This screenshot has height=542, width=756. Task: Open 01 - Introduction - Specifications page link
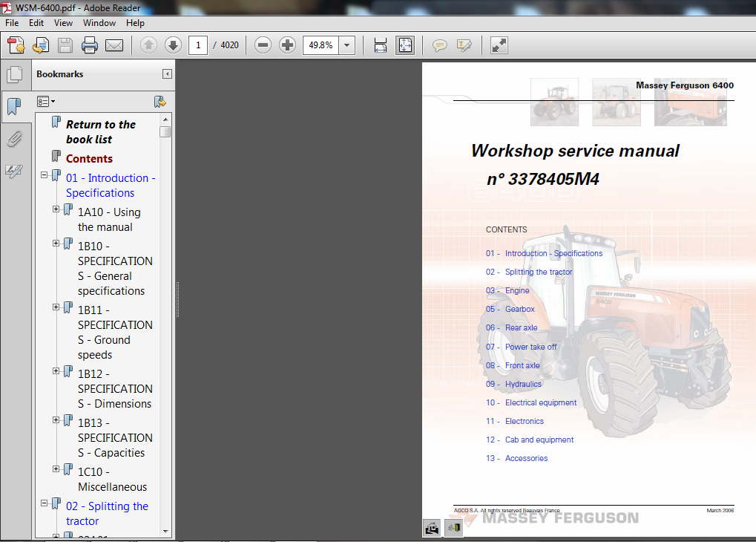pyautogui.click(x=544, y=253)
